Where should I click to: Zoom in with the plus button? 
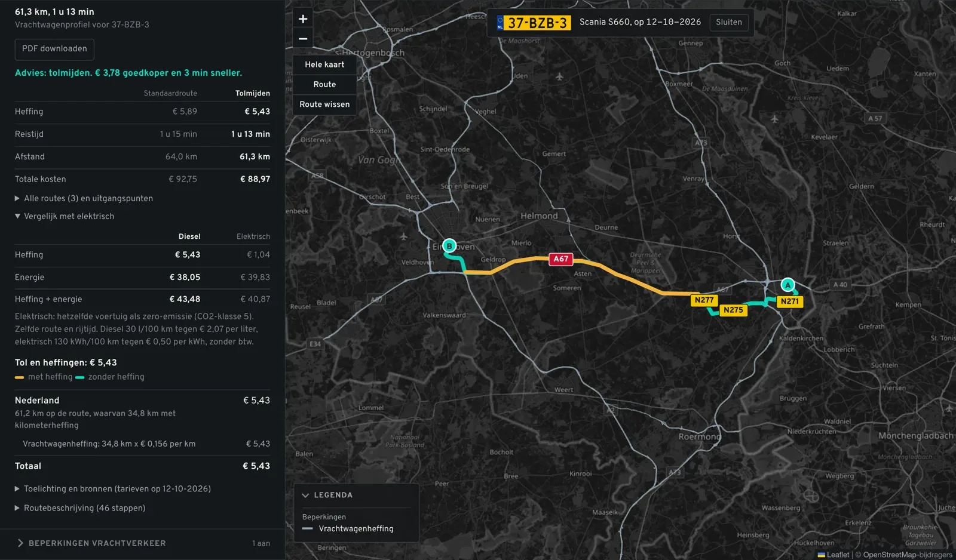(x=303, y=19)
